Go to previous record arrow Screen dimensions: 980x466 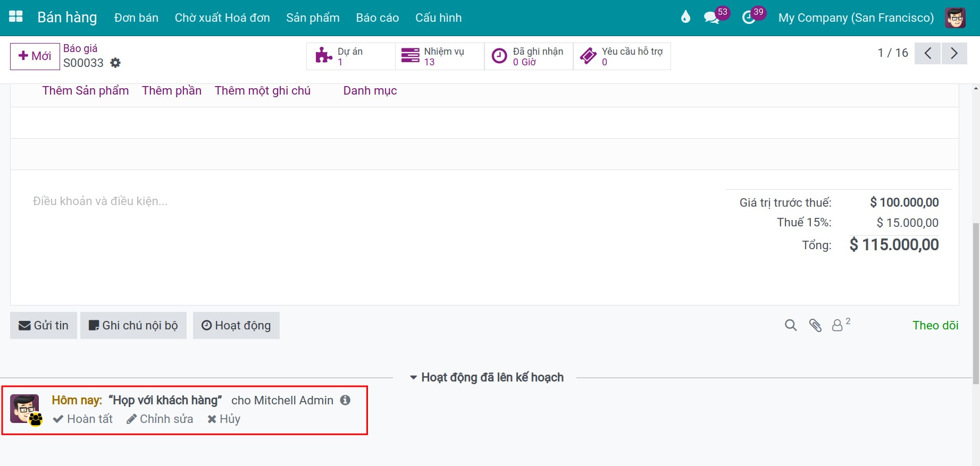pyautogui.click(x=928, y=53)
